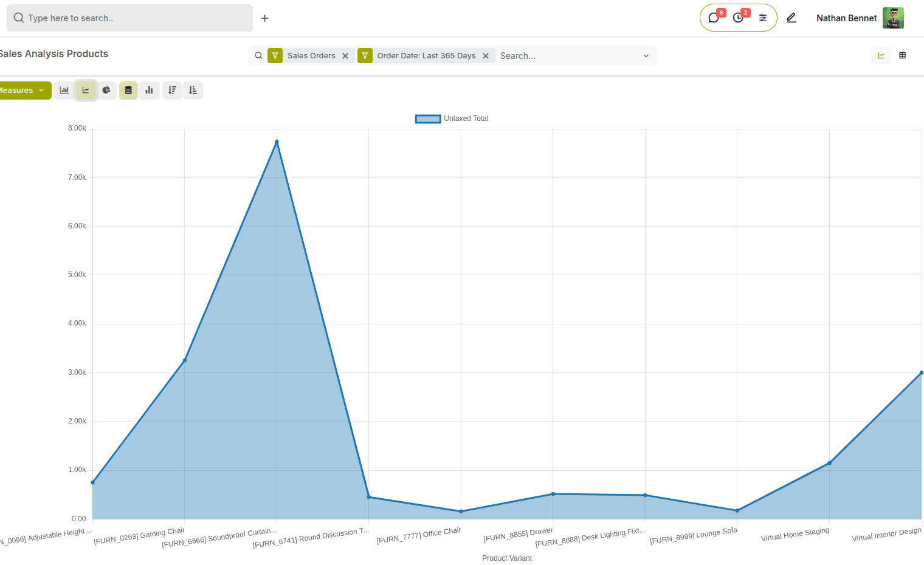Click the edit pencil icon
This screenshot has width=924, height=565.
(x=791, y=18)
